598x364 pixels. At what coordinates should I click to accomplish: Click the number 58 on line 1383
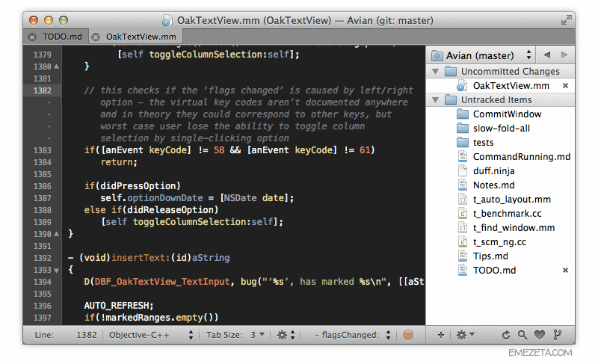pyautogui.click(x=219, y=150)
